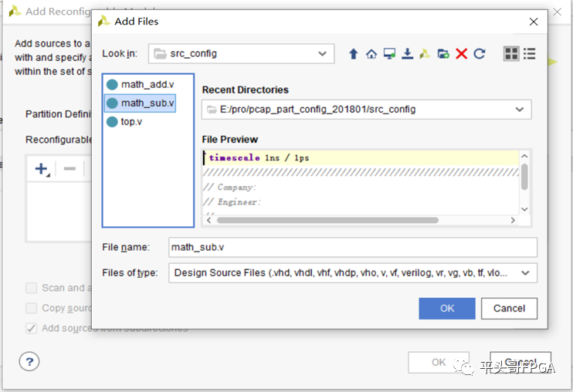Confirm Add Files with blue OK
The height and width of the screenshot is (392, 573).
447,309
